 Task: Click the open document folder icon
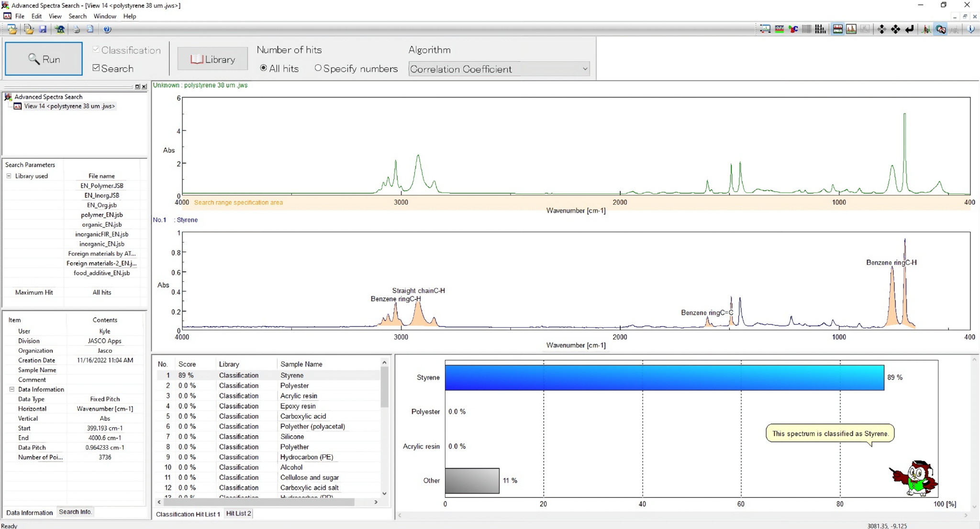click(x=29, y=29)
